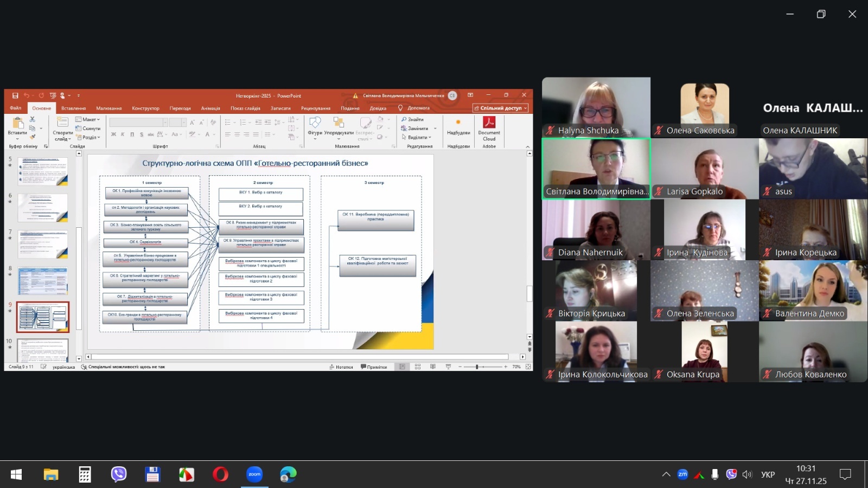
Task: Select the slide 8 thumbnail
Action: (x=43, y=281)
